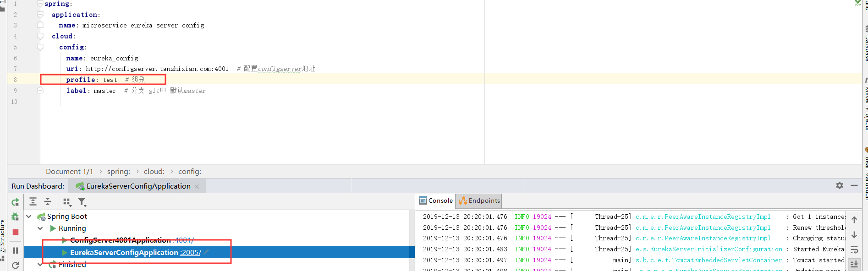
Task: Click the green inspection checkmark in editor corner
Action: point(858,2)
